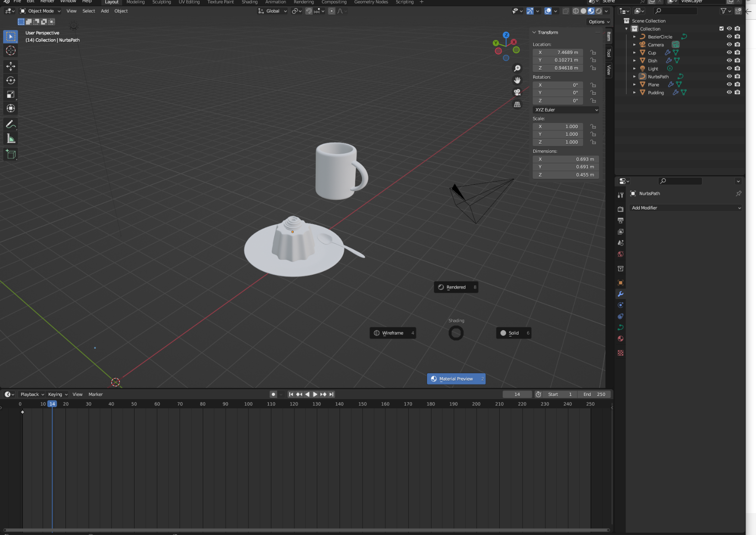Select the Scale tool
The height and width of the screenshot is (535, 756).
[x=11, y=95]
